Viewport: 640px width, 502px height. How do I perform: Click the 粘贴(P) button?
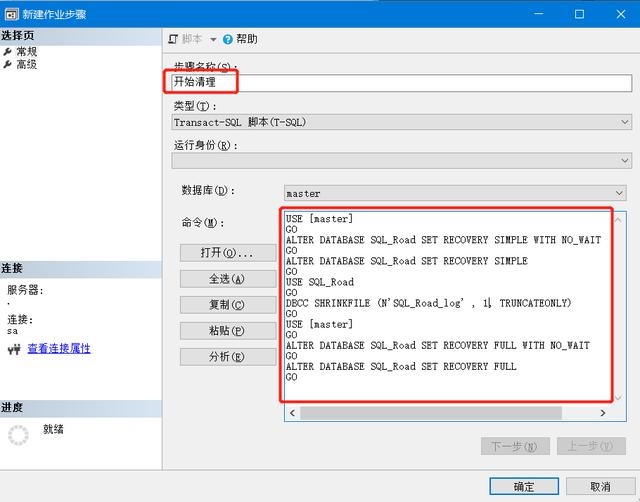tap(228, 331)
